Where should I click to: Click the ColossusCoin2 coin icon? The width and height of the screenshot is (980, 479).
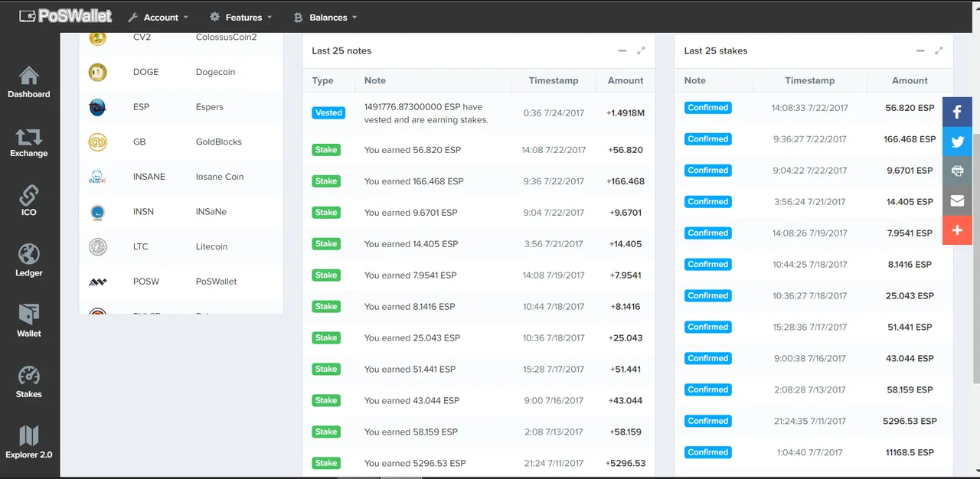point(97,37)
